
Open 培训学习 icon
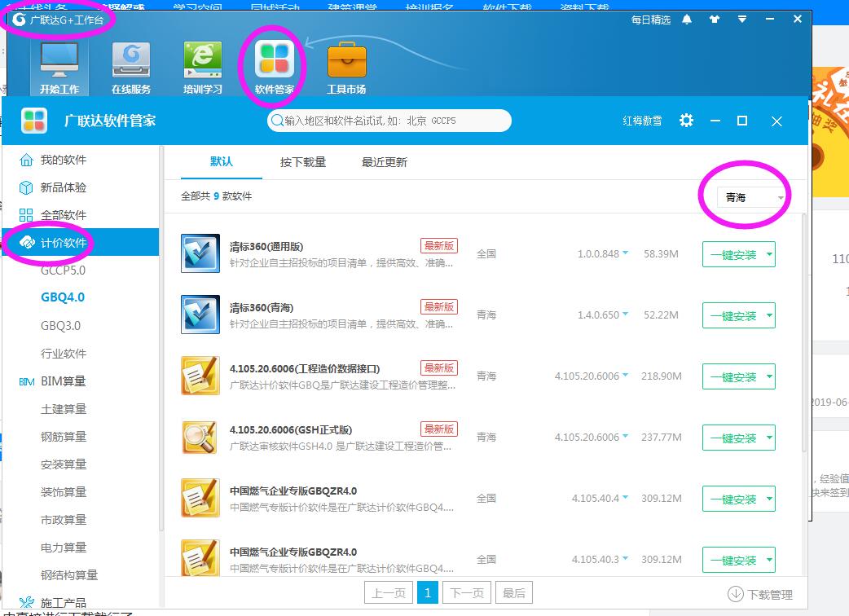(x=203, y=67)
